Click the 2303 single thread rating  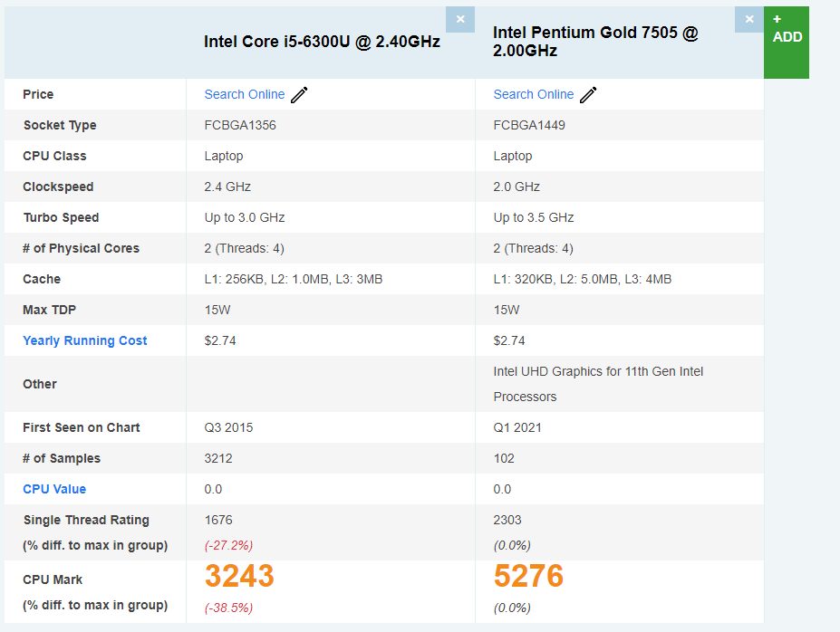[x=507, y=520]
